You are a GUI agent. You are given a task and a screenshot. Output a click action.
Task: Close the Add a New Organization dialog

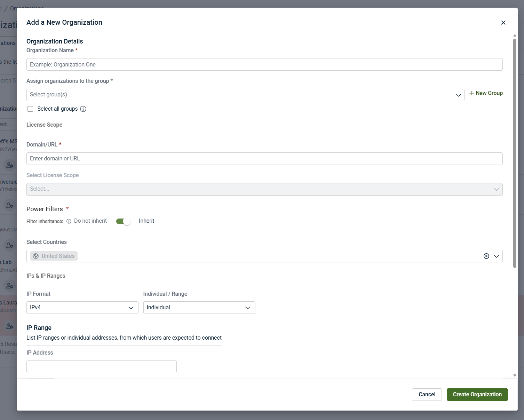(x=503, y=23)
